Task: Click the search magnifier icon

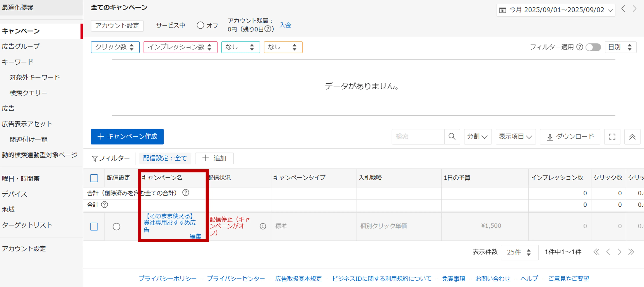Action: 452,137
